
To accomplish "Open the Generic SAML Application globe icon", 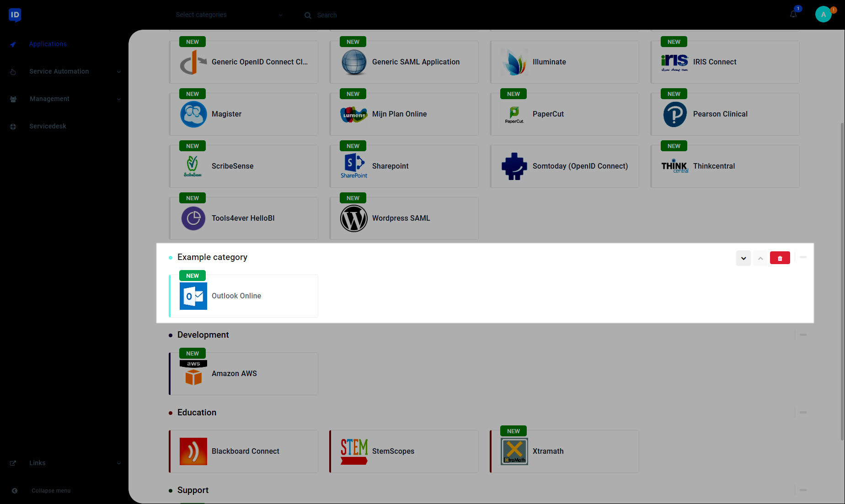I will tap(354, 62).
